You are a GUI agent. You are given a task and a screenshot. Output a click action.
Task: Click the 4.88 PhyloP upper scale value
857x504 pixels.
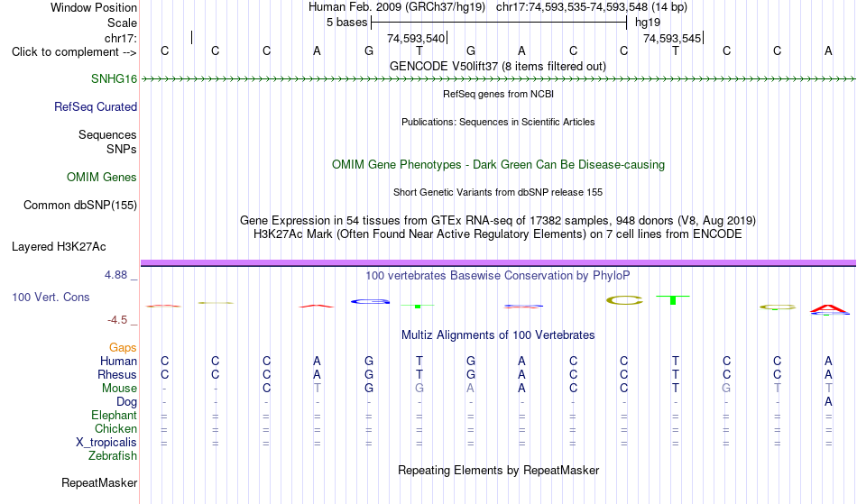click(115, 275)
